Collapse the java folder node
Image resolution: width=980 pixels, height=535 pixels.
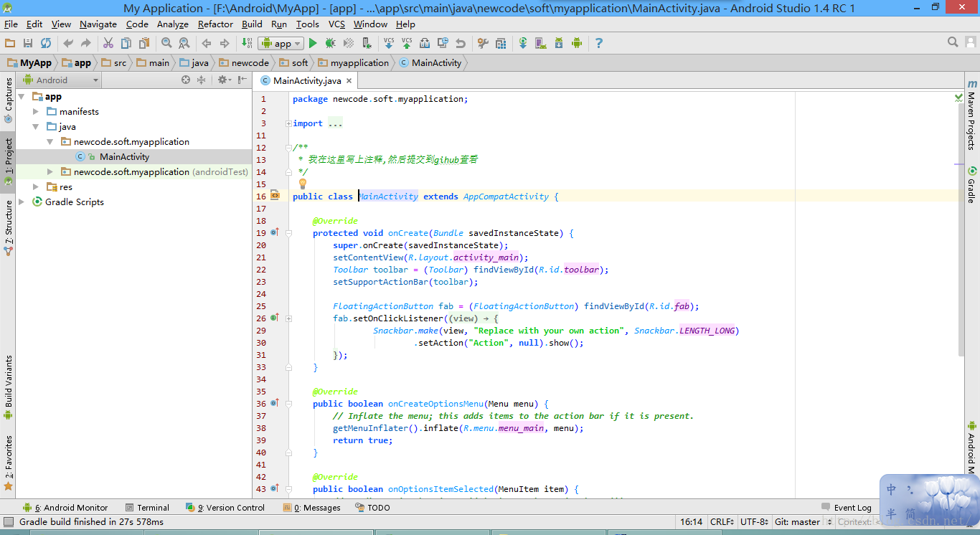36,126
